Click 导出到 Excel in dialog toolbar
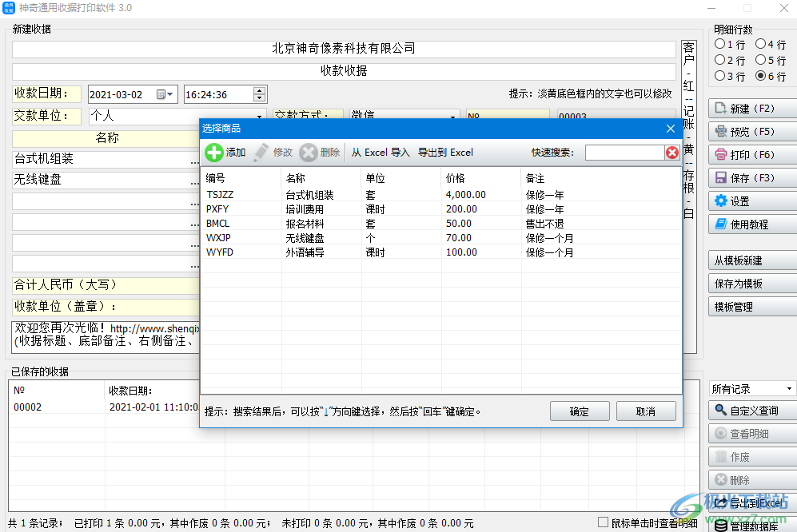The image size is (797, 532). [445, 153]
